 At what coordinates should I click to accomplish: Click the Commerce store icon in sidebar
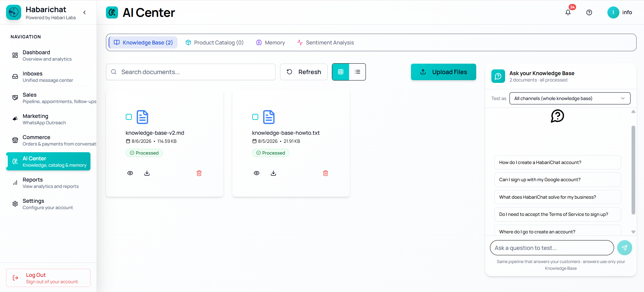pyautogui.click(x=15, y=140)
